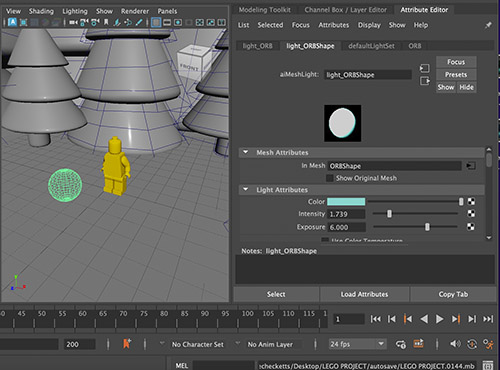Open the Lighting viewport menu

click(x=75, y=11)
